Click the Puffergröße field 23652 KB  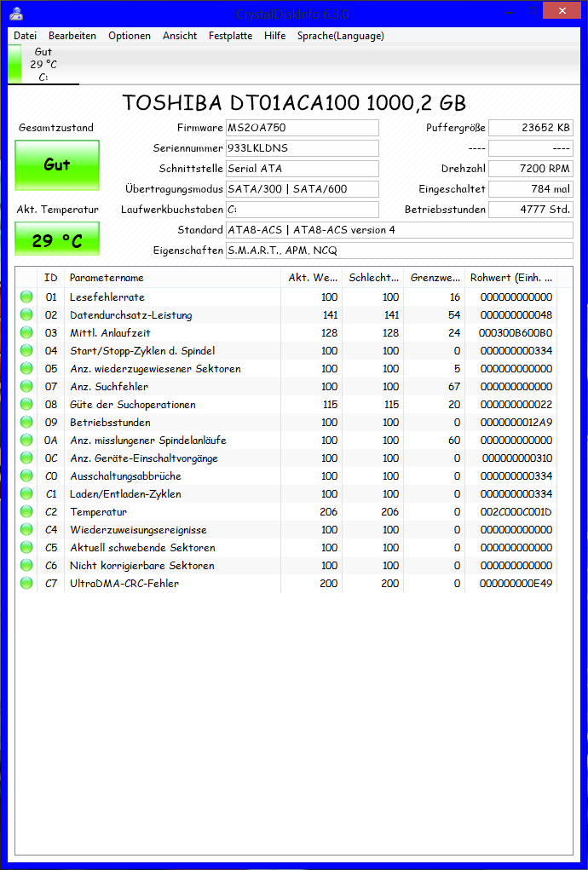pyautogui.click(x=531, y=128)
